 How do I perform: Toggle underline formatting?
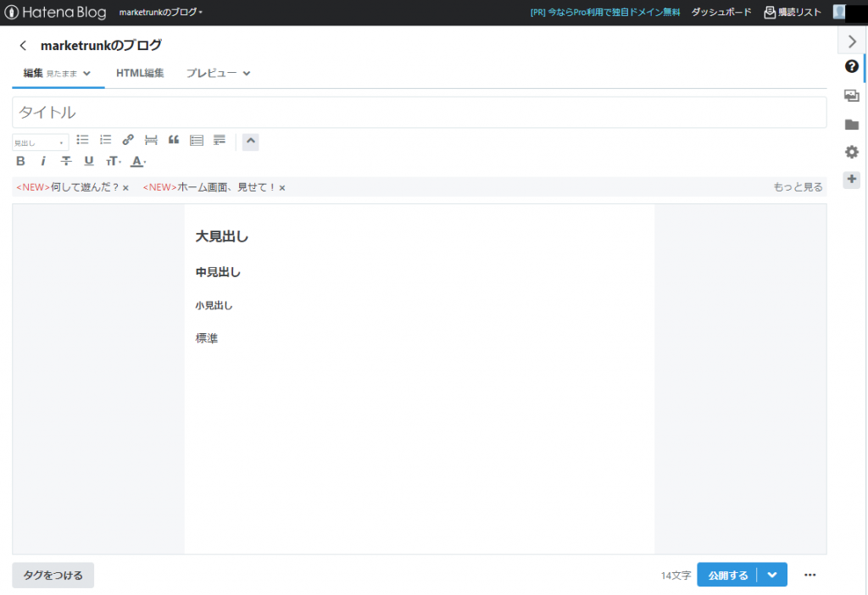tap(89, 161)
